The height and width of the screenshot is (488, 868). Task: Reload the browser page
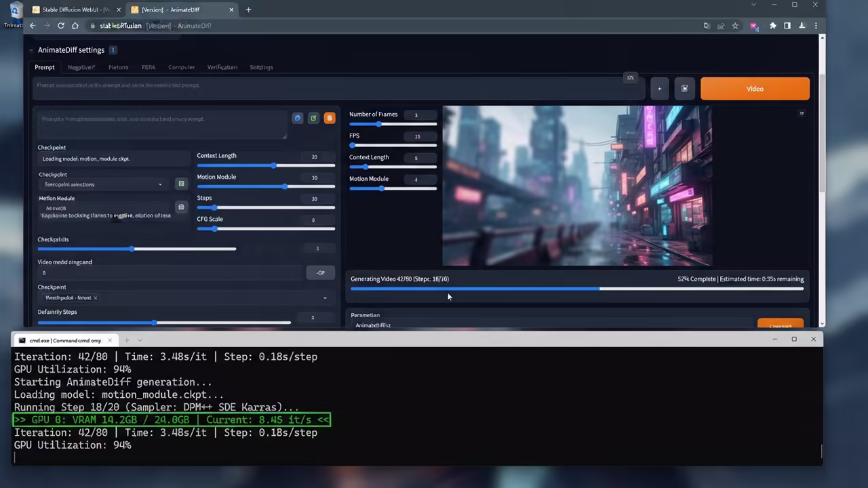61,26
